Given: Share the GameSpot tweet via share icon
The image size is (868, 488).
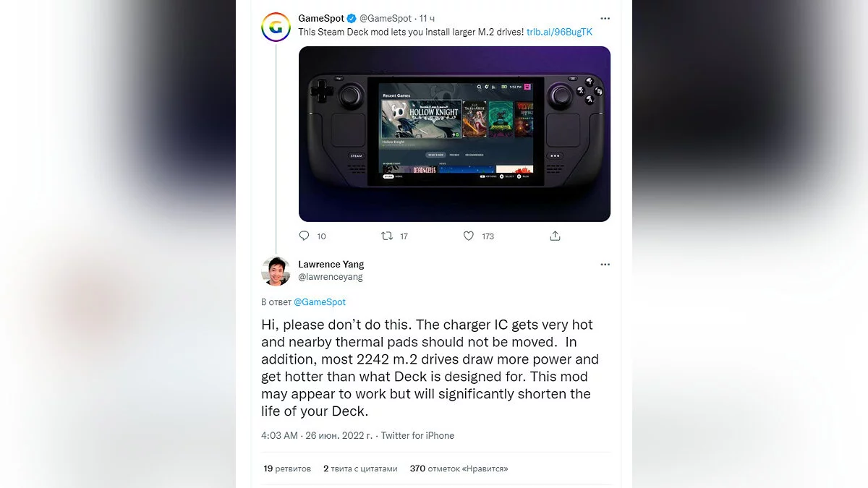Looking at the screenshot, I should pos(556,236).
